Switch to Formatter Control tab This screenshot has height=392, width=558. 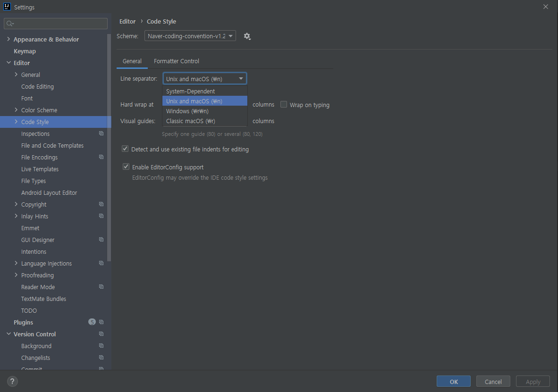(x=177, y=61)
